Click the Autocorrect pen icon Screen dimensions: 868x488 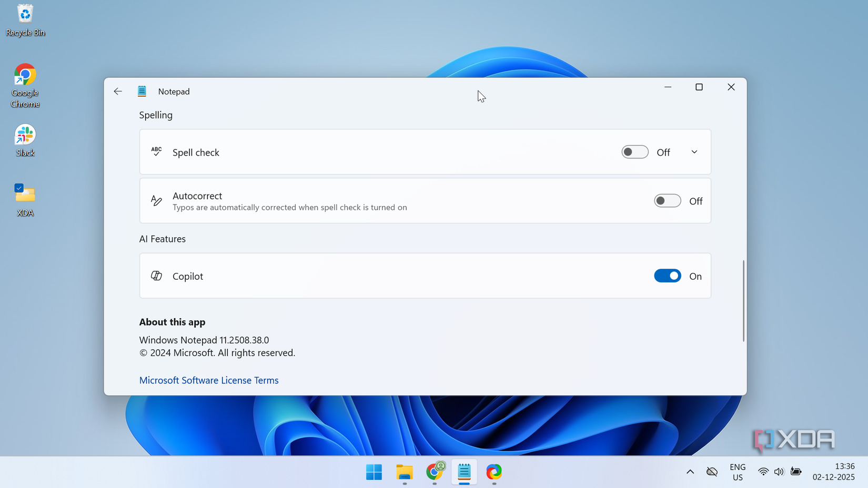tap(156, 201)
